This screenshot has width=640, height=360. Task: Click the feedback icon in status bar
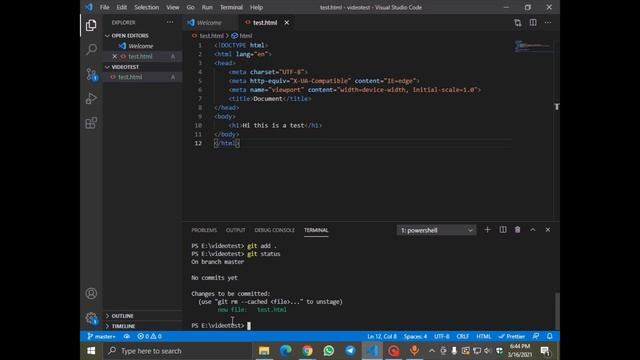pos(536,336)
